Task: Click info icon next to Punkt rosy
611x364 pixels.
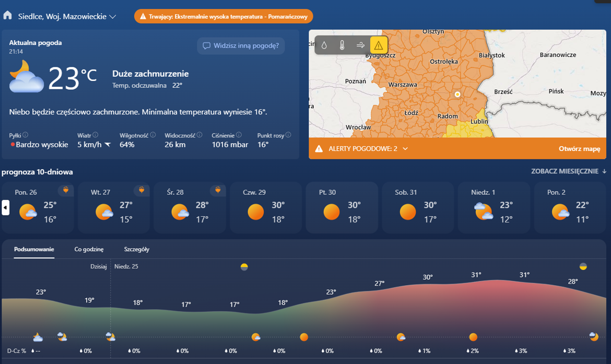Action: (288, 135)
